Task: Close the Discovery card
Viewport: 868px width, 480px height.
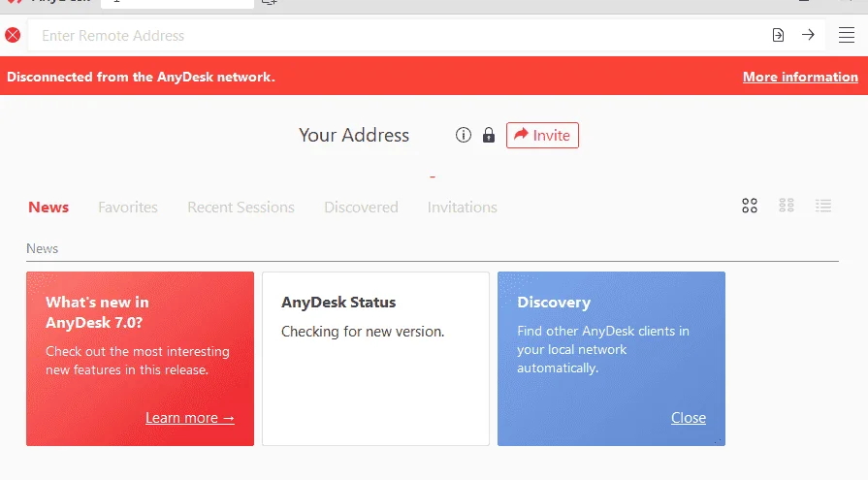Action: tap(688, 418)
